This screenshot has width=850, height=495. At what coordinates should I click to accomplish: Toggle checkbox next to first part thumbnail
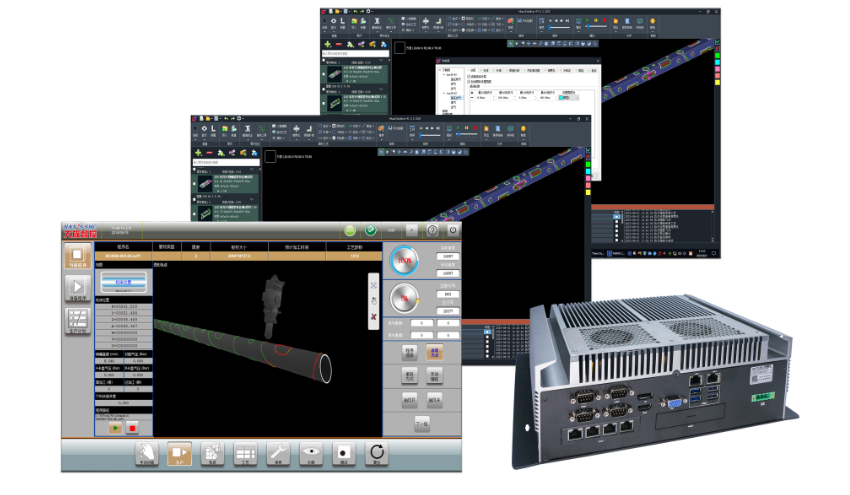click(194, 184)
